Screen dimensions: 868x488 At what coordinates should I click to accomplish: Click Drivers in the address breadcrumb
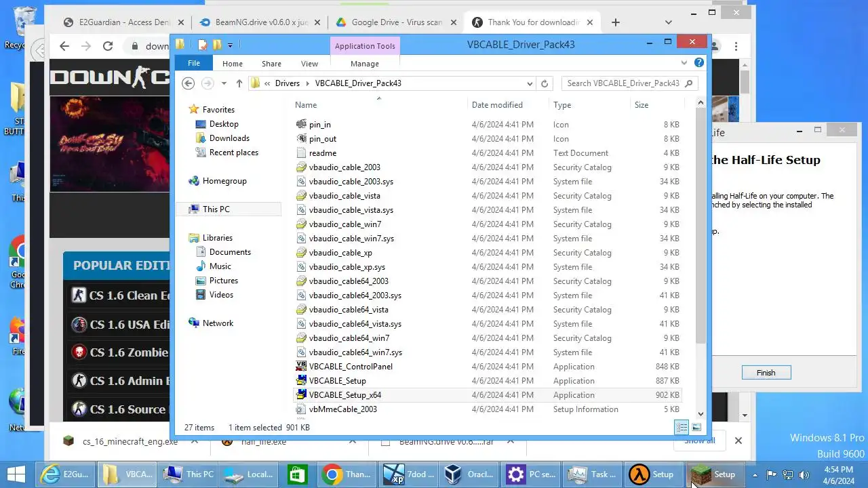288,83
